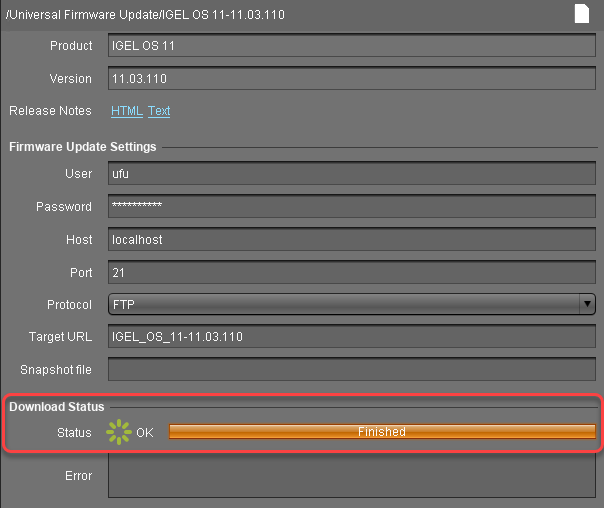The width and height of the screenshot is (604, 508).
Task: Select the Port field with value 21
Action: click(351, 272)
